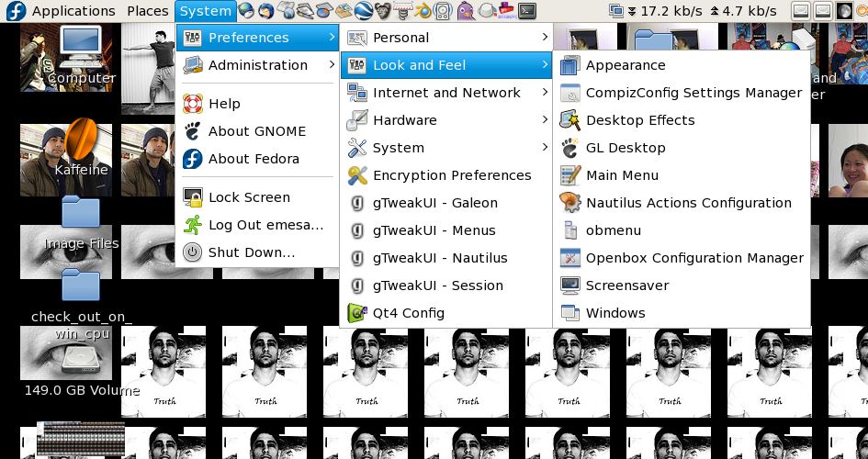Open the Applications menu
This screenshot has height=459, width=868.
tap(73, 10)
